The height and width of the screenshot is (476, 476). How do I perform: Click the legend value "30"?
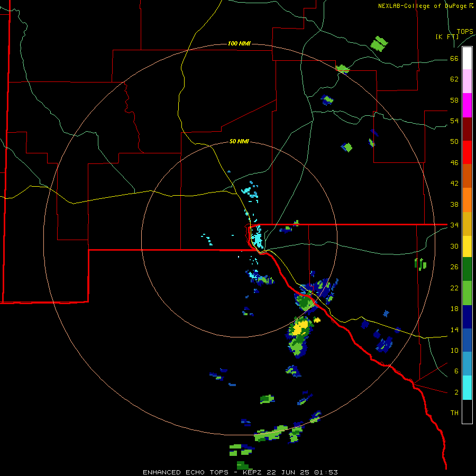[454, 246]
